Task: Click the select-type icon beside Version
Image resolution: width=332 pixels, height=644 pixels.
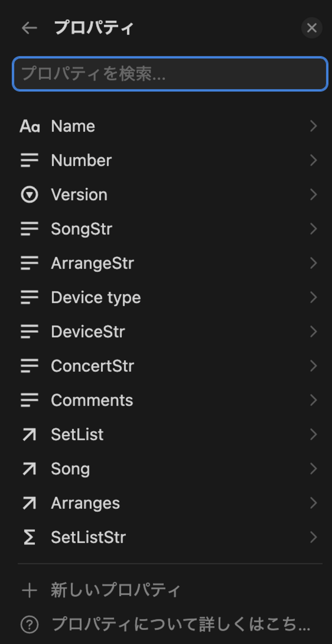Action: point(29,195)
